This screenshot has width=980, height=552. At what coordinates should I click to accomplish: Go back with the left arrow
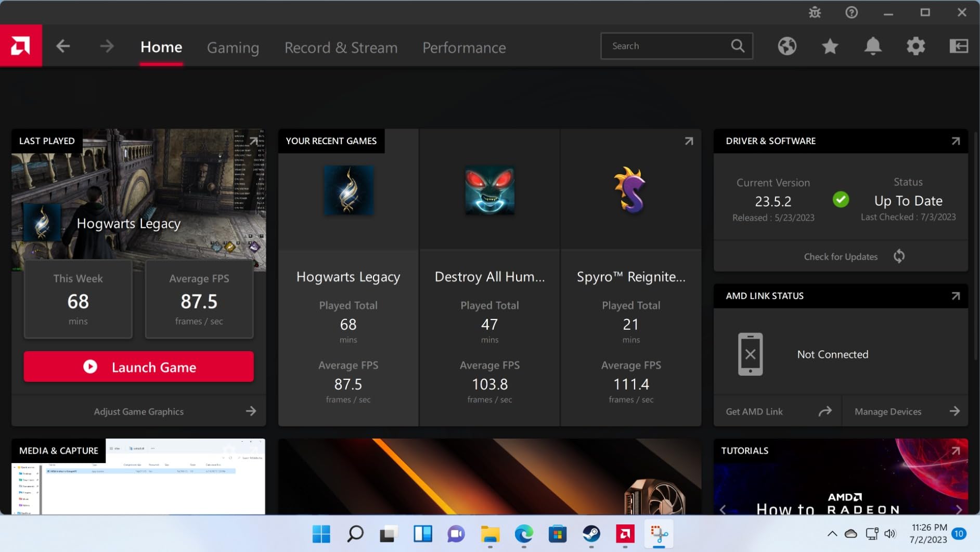coord(63,46)
